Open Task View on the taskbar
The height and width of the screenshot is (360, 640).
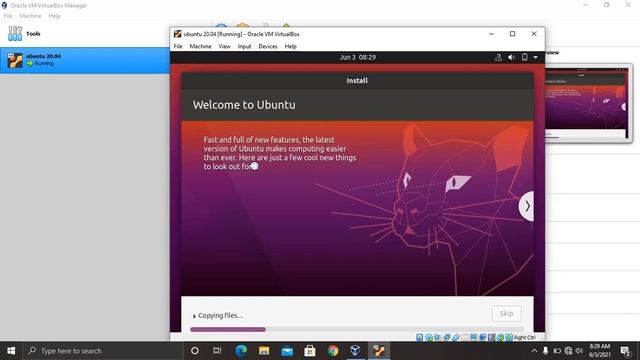[217, 351]
